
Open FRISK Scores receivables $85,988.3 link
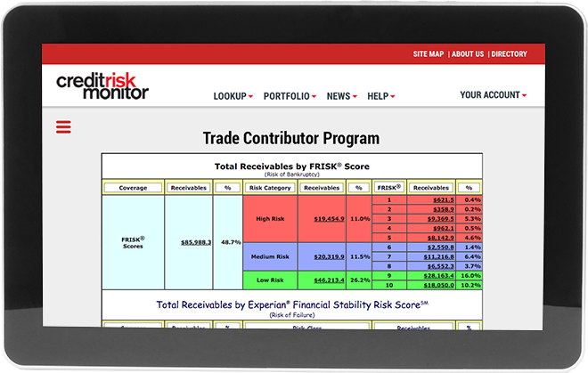tap(196, 242)
